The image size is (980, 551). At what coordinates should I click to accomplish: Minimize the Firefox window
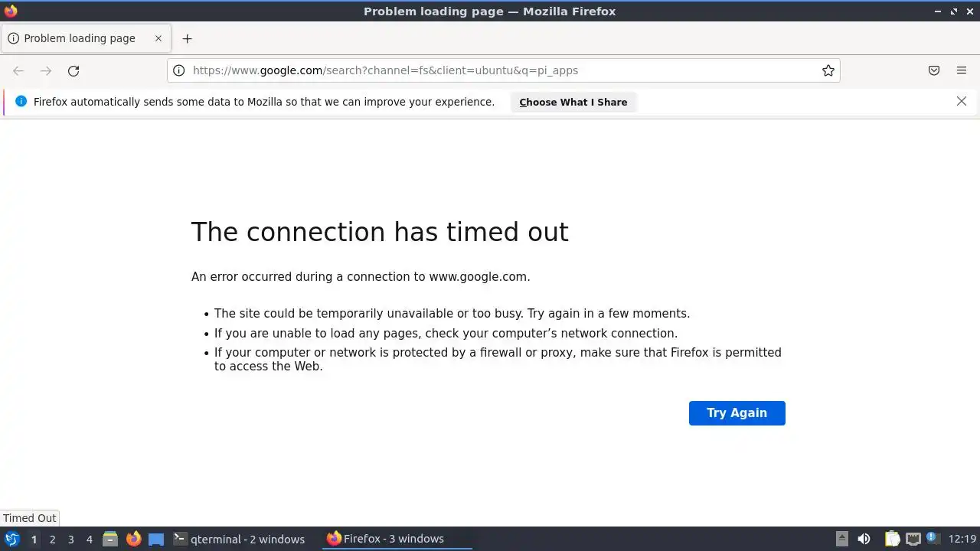click(x=938, y=11)
